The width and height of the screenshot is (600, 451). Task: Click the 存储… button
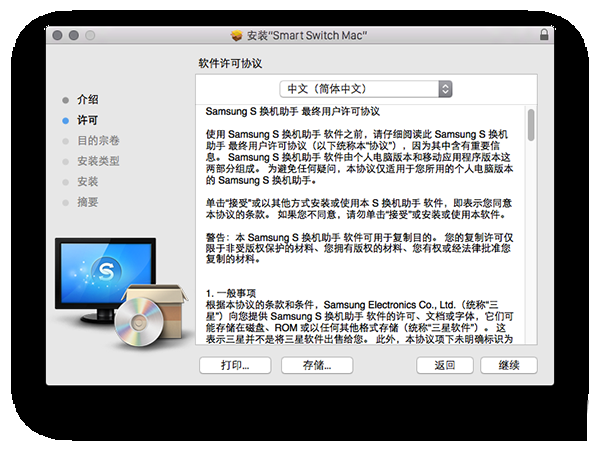pyautogui.click(x=317, y=365)
